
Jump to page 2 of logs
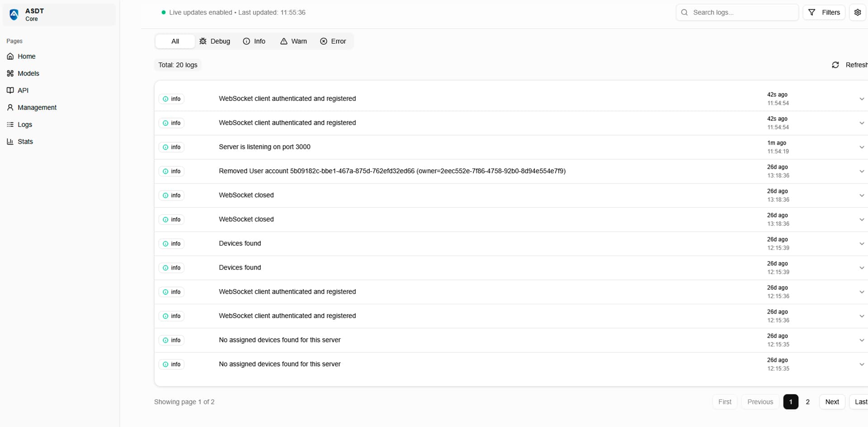[x=807, y=402]
